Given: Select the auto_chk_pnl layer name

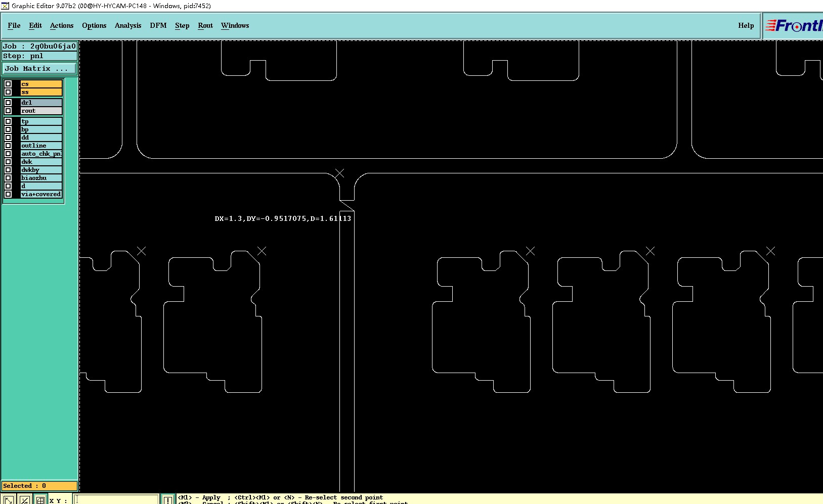Looking at the screenshot, I should pyautogui.click(x=41, y=154).
